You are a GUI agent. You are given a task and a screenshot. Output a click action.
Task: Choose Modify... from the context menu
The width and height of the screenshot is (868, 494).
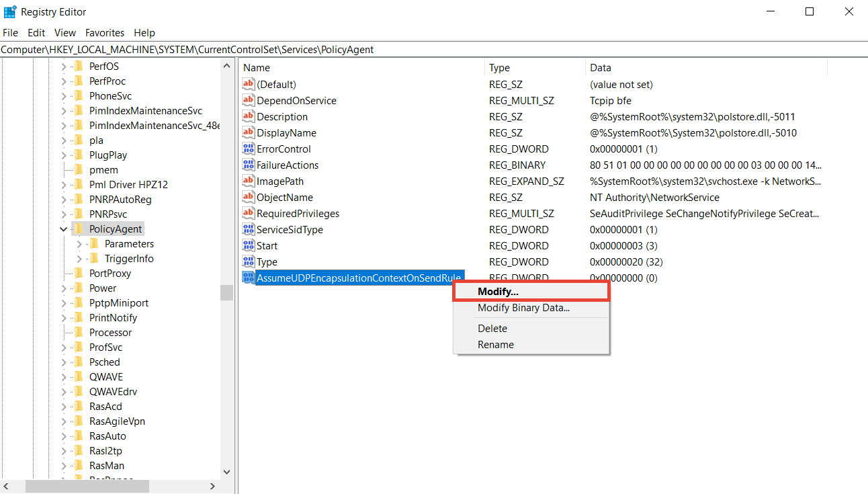tap(498, 292)
